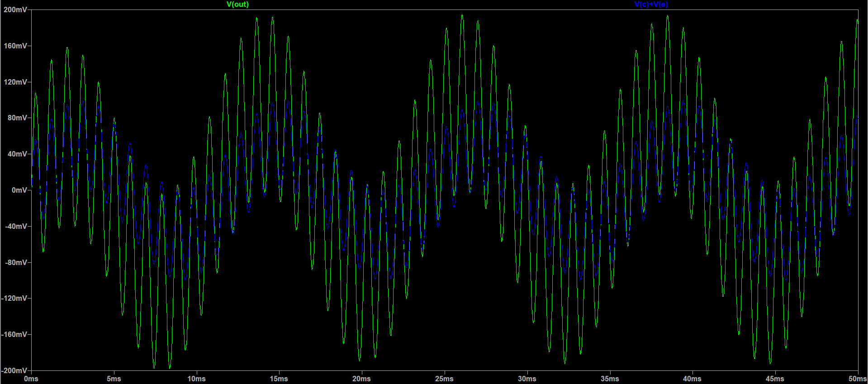Select the 35ms time axis label
Image resolution: width=868 pixels, height=384 pixels.
[610, 379]
